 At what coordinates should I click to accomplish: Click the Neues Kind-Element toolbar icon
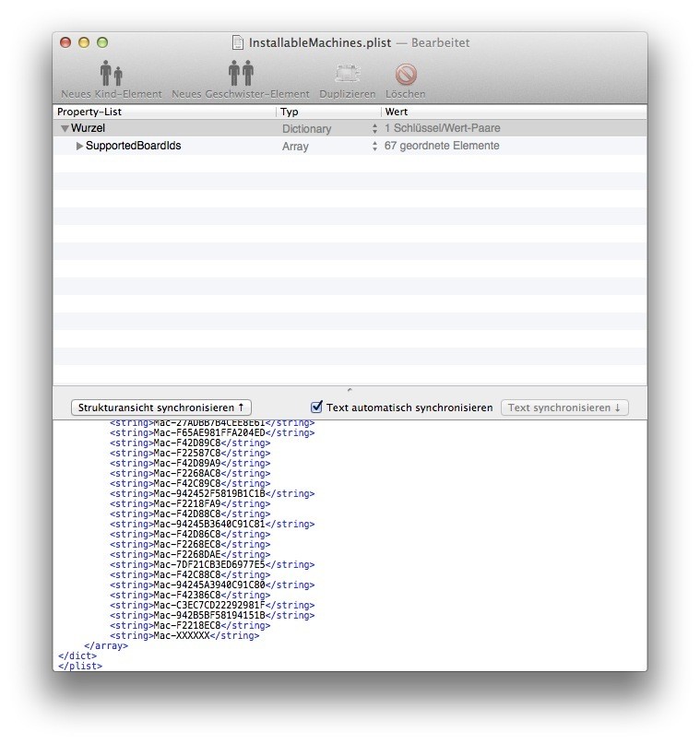pos(111,73)
